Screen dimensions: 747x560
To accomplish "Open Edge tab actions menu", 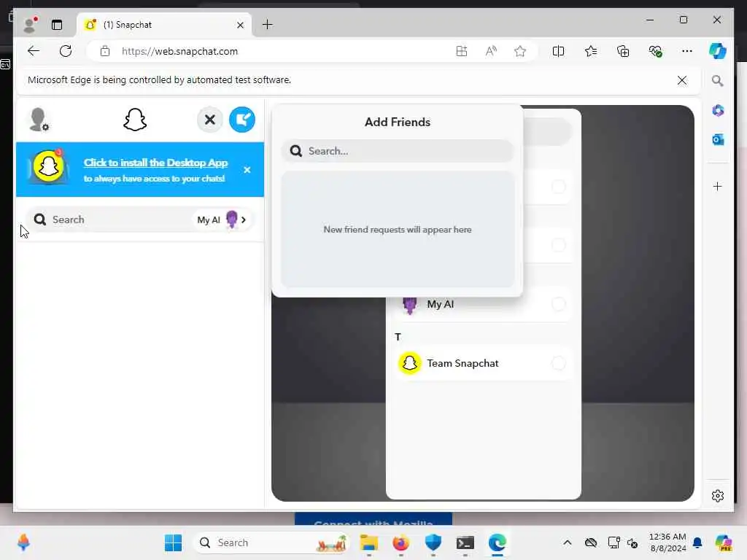I will point(57,25).
